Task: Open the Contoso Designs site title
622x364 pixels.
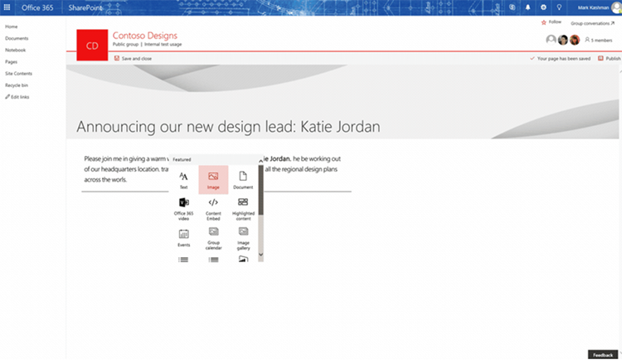Action: (x=145, y=36)
